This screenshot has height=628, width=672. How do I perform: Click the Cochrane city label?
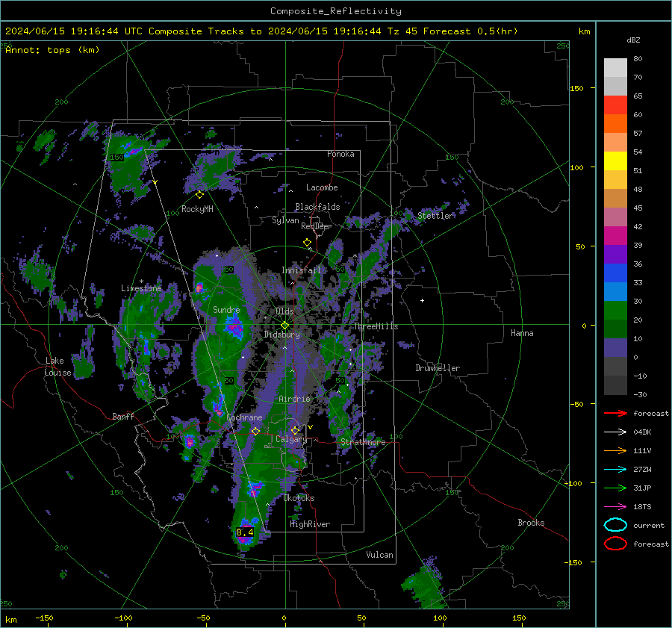[244, 417]
